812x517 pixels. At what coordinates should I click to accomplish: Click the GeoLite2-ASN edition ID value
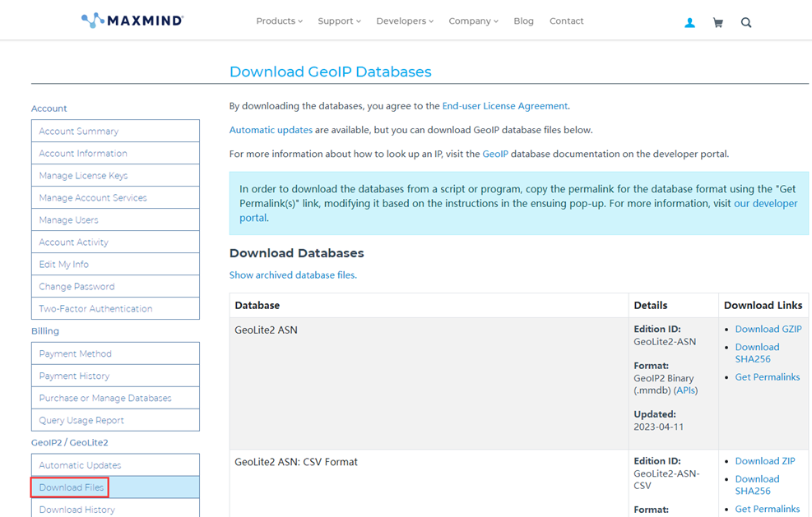[665, 342]
